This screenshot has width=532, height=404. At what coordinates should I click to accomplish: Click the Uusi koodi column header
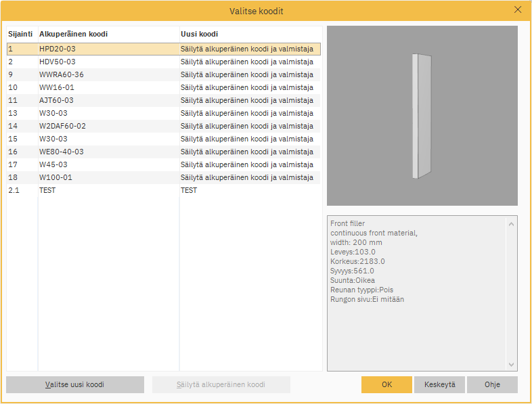tap(199, 34)
